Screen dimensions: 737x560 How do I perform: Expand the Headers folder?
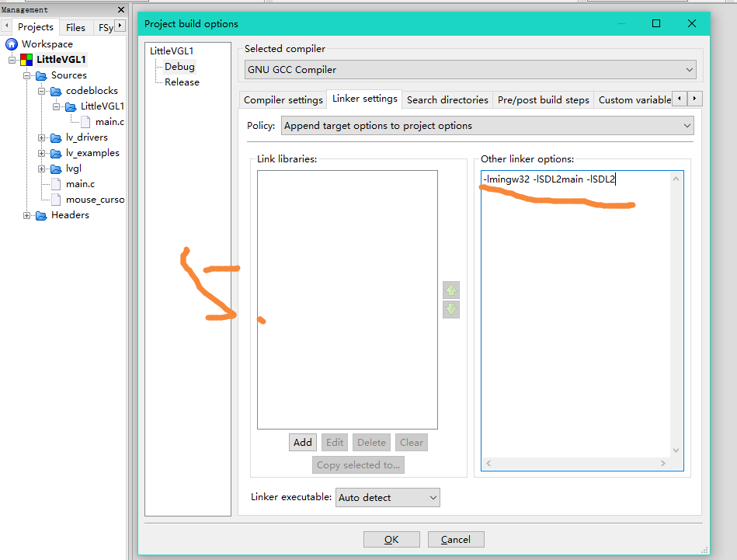(26, 215)
